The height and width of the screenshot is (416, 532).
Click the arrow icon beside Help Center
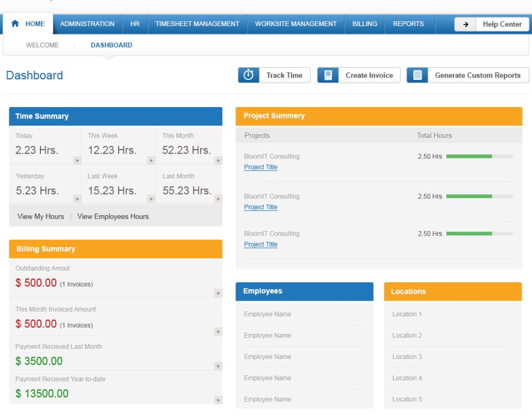[465, 24]
